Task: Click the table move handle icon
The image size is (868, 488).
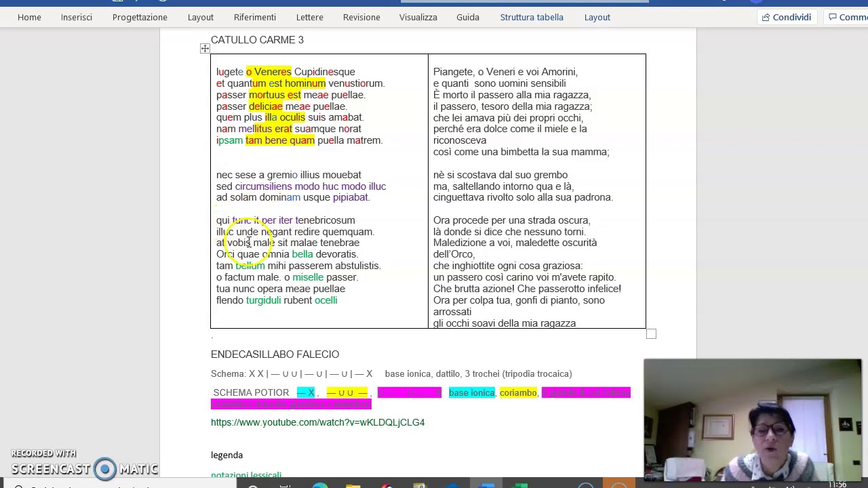Action: tap(205, 49)
